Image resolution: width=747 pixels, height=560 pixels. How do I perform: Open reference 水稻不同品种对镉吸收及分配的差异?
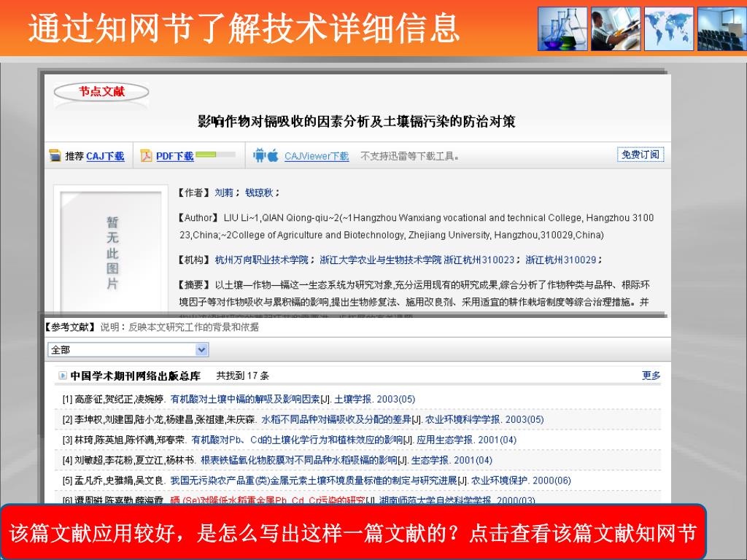[336, 419]
